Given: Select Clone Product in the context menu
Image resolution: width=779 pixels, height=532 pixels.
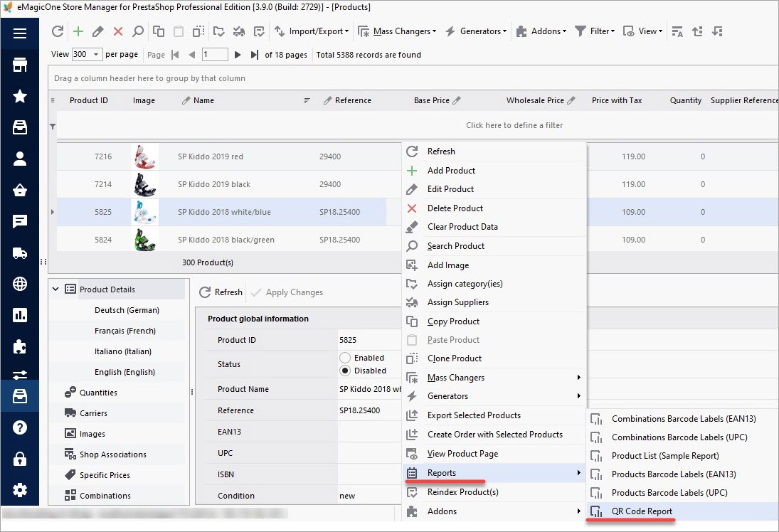Looking at the screenshot, I should [x=455, y=358].
